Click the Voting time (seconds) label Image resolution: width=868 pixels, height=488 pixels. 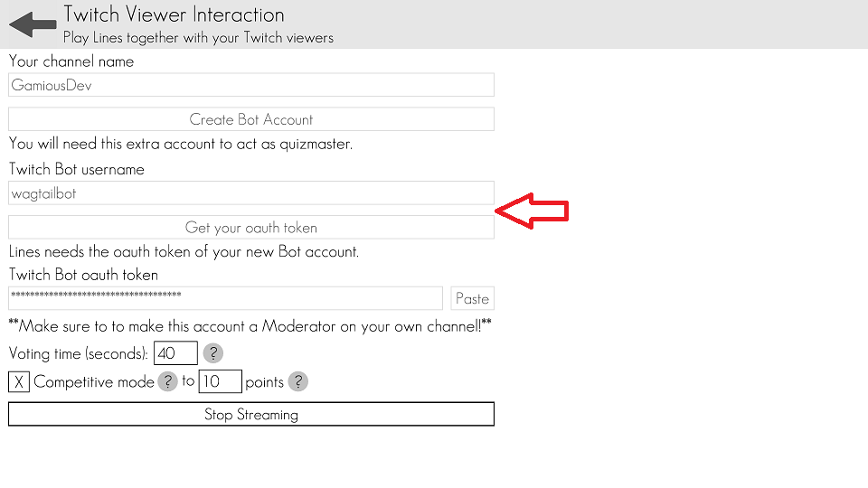79,353
